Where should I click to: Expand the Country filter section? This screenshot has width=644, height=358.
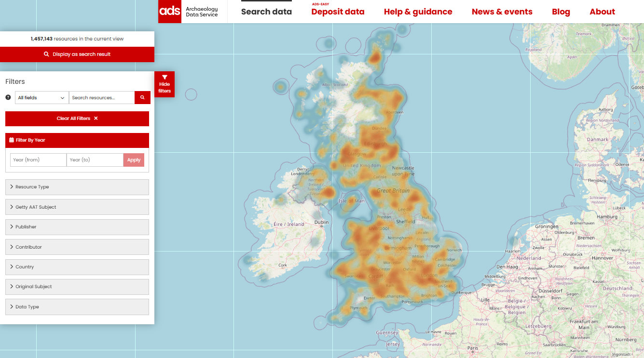point(77,267)
